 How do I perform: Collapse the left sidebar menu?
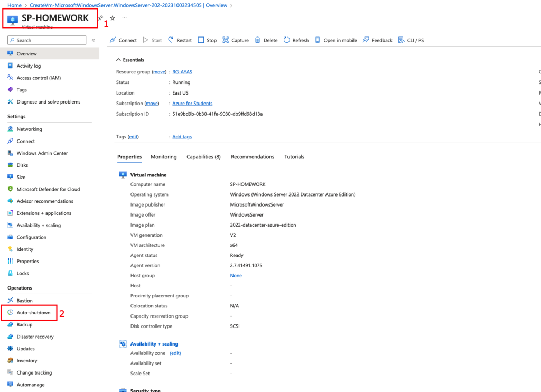94,40
